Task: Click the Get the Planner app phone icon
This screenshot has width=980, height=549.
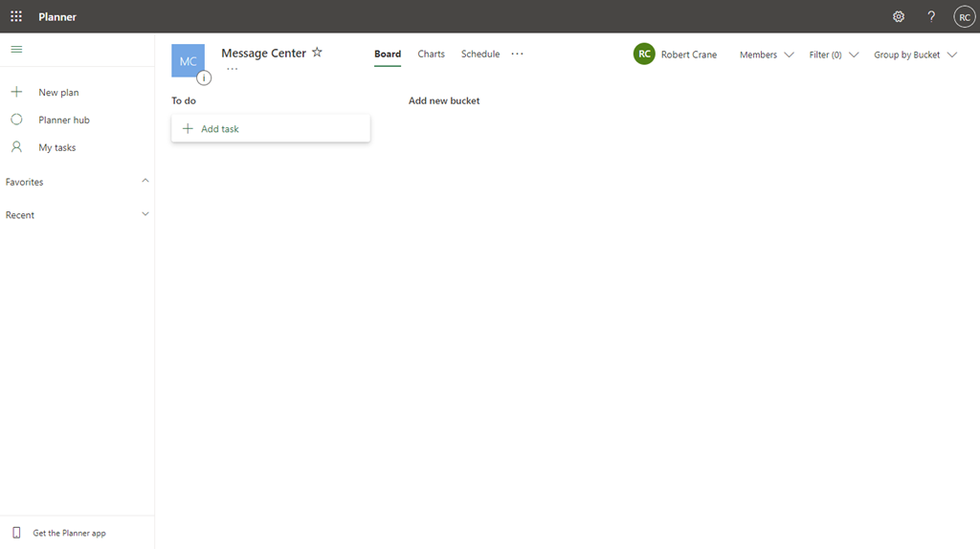Action: click(x=16, y=533)
